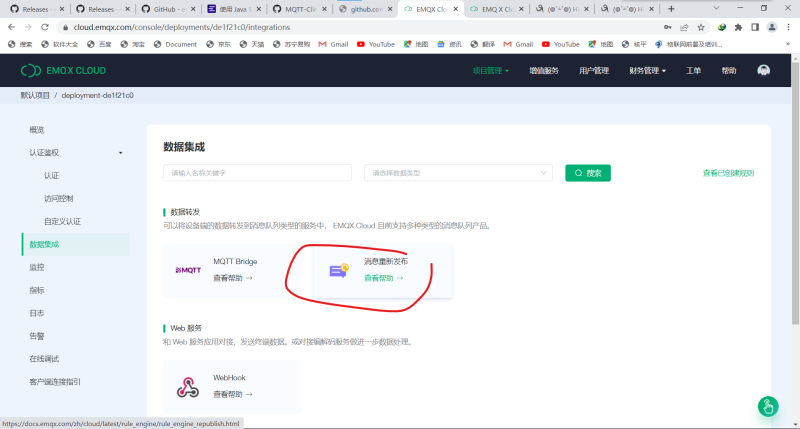Open the value-added services menu
The height and width of the screenshot is (429, 800).
544,70
